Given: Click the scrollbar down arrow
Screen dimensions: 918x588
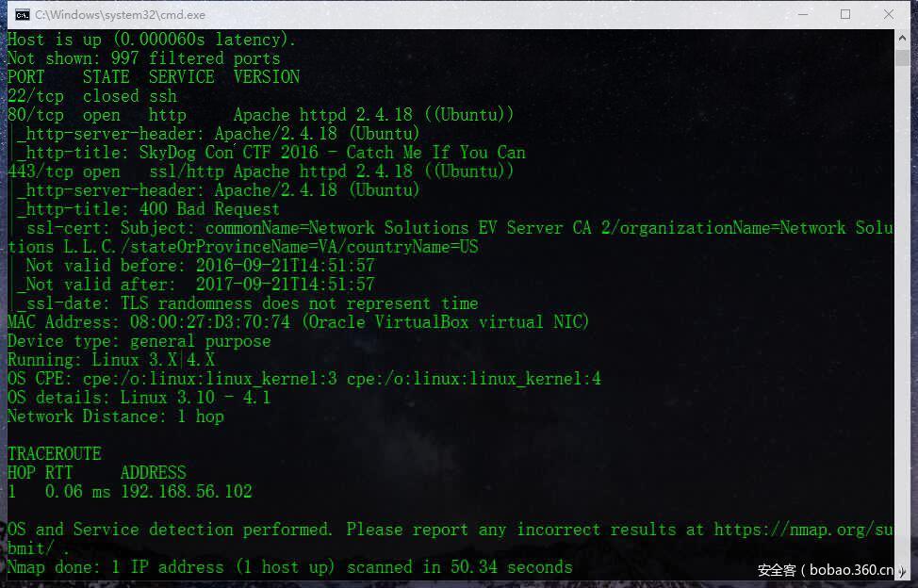Looking at the screenshot, I should [902, 572].
